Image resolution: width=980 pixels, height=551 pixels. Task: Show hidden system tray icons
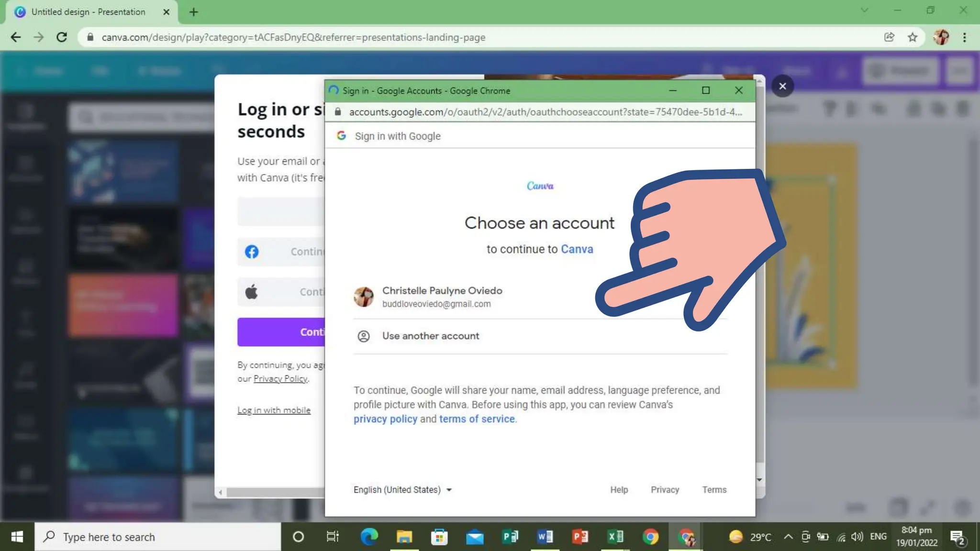788,537
